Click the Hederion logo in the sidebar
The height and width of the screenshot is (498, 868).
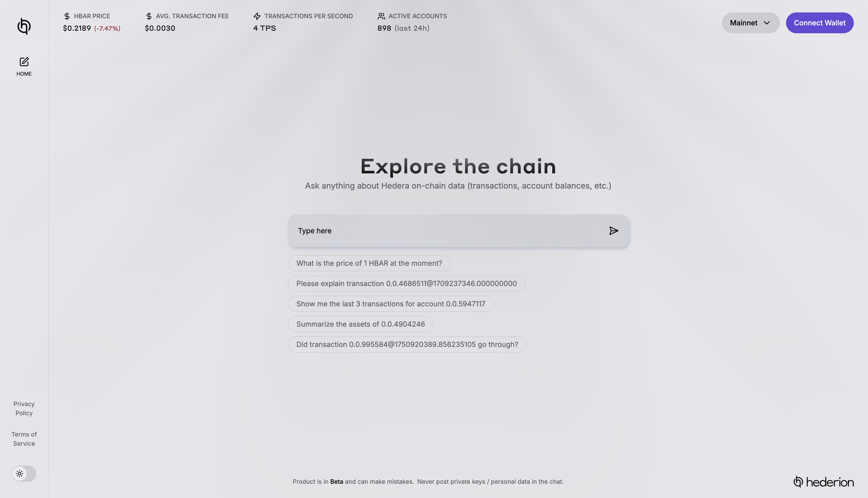click(24, 26)
